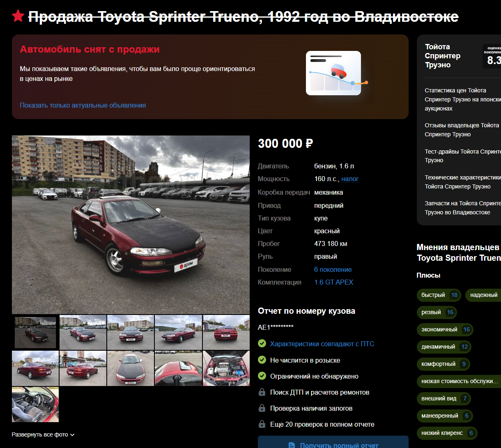Screen dimensions: 501x448
Task: Select the надежный tag
Action: click(x=483, y=295)
